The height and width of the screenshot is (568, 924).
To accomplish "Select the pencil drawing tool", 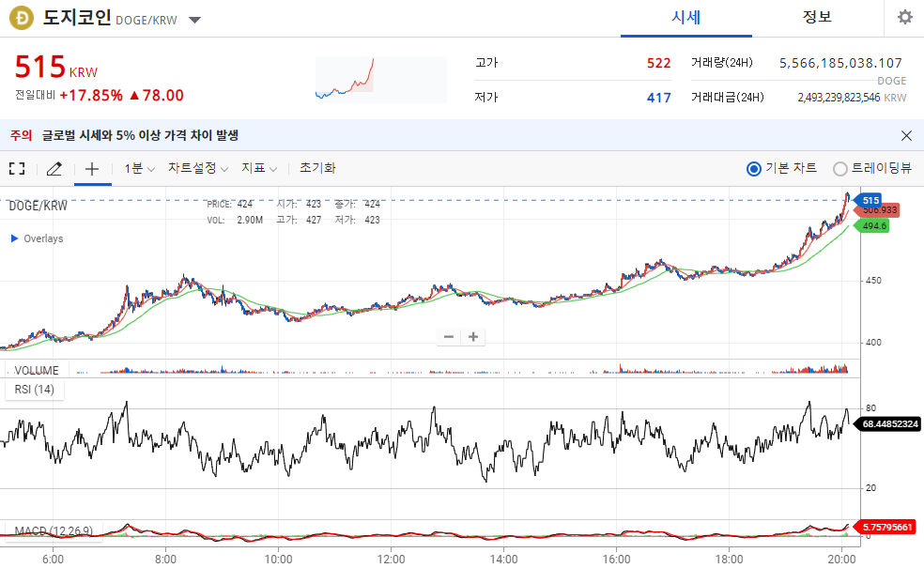I will click(54, 169).
